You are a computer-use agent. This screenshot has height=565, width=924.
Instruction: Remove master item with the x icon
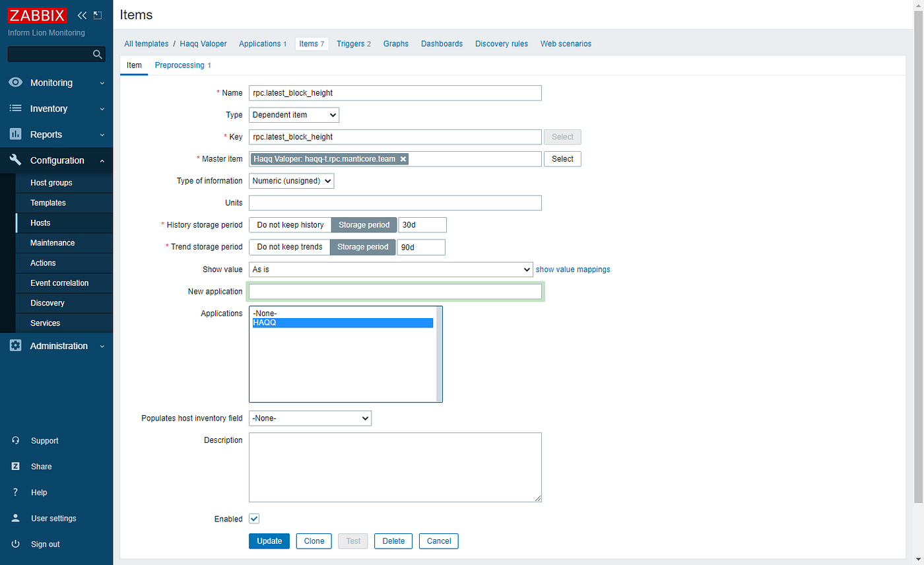click(x=403, y=159)
